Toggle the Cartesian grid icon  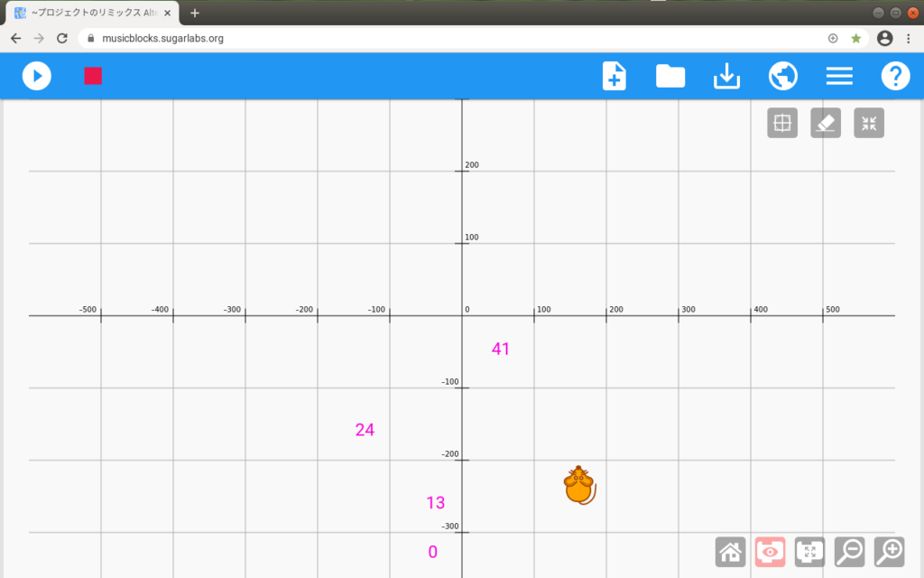click(x=782, y=123)
